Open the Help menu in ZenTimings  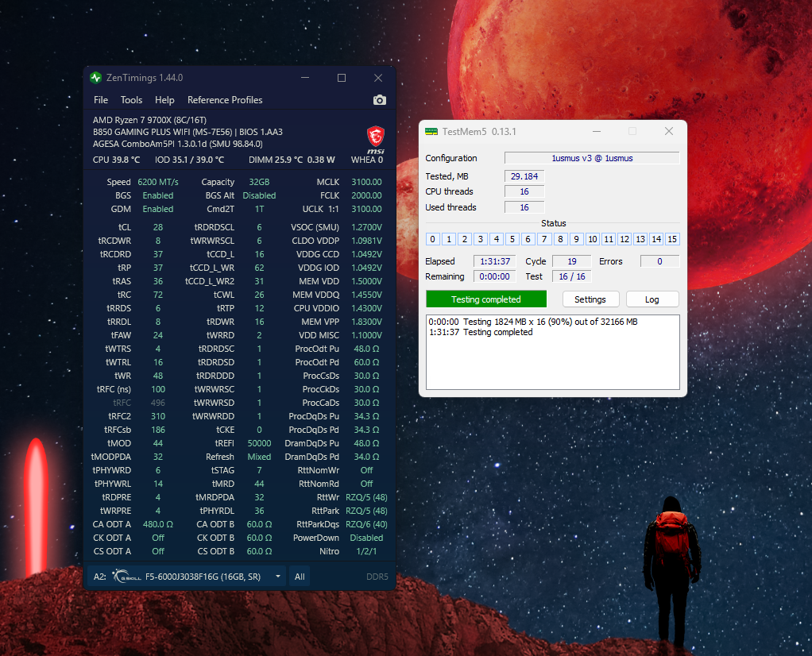[x=164, y=100]
